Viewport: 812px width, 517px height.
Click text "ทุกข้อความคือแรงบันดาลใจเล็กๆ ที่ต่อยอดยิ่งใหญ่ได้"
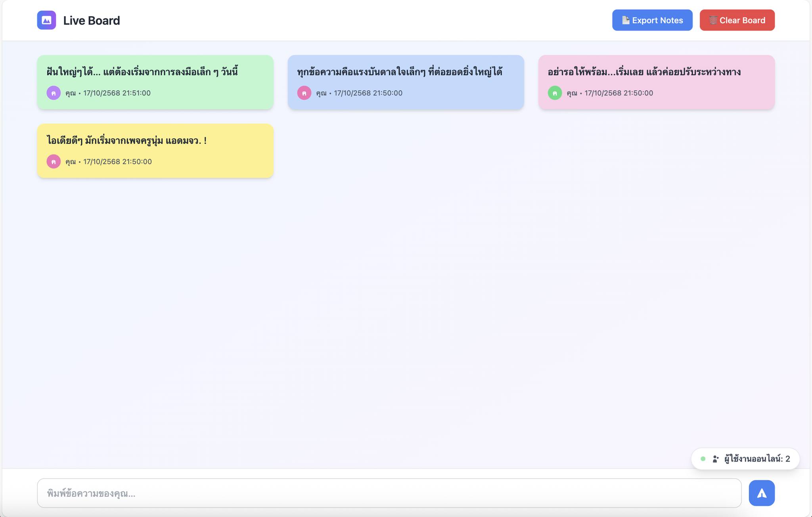[x=400, y=72]
